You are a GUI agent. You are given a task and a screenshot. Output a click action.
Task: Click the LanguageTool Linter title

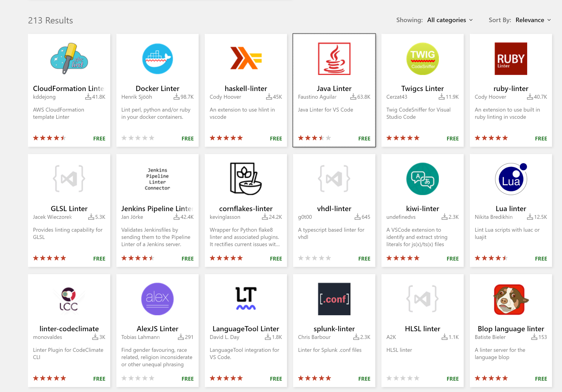pos(246,329)
